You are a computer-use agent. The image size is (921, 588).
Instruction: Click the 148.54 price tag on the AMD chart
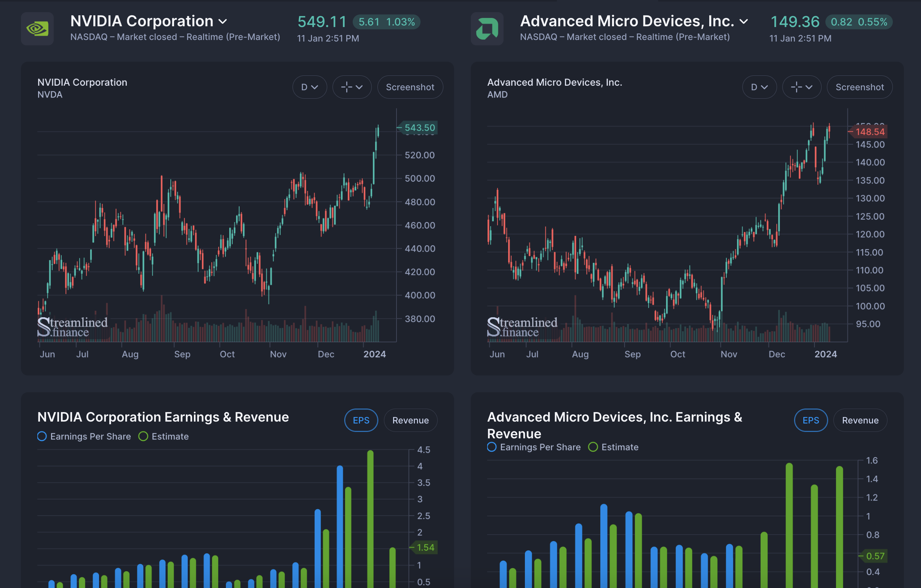click(869, 132)
